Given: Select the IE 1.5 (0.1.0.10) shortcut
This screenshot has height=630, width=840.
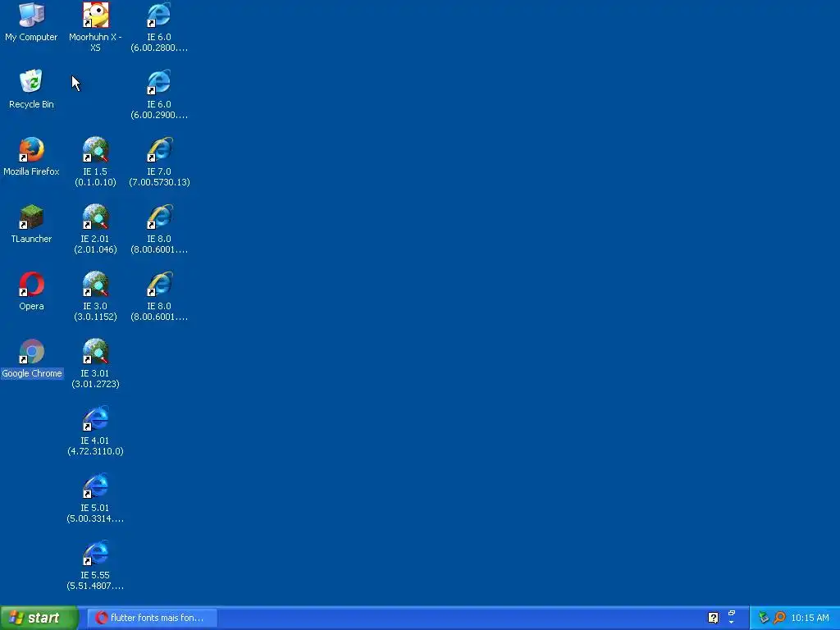Looking at the screenshot, I should click(x=95, y=162).
